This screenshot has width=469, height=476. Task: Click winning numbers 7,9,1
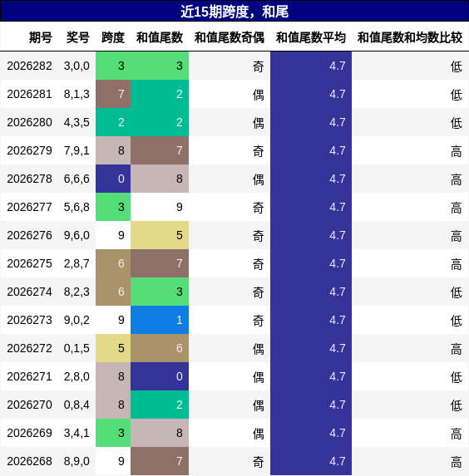(77, 150)
